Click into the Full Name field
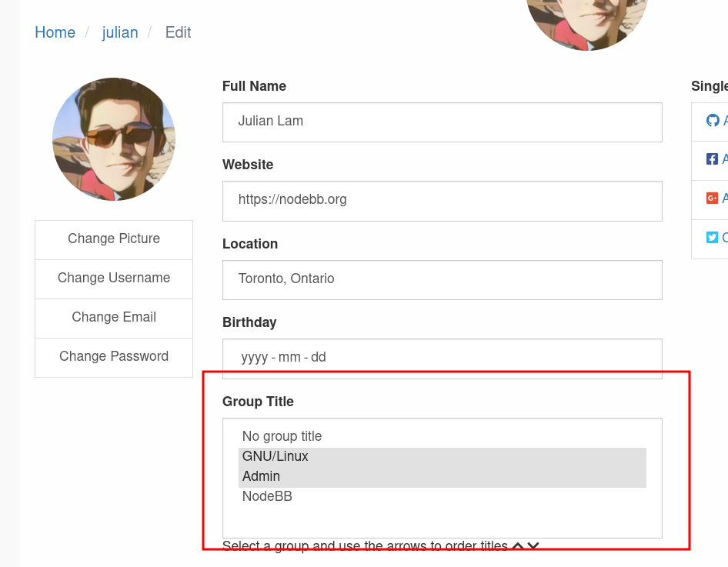728x567 pixels. coord(442,122)
